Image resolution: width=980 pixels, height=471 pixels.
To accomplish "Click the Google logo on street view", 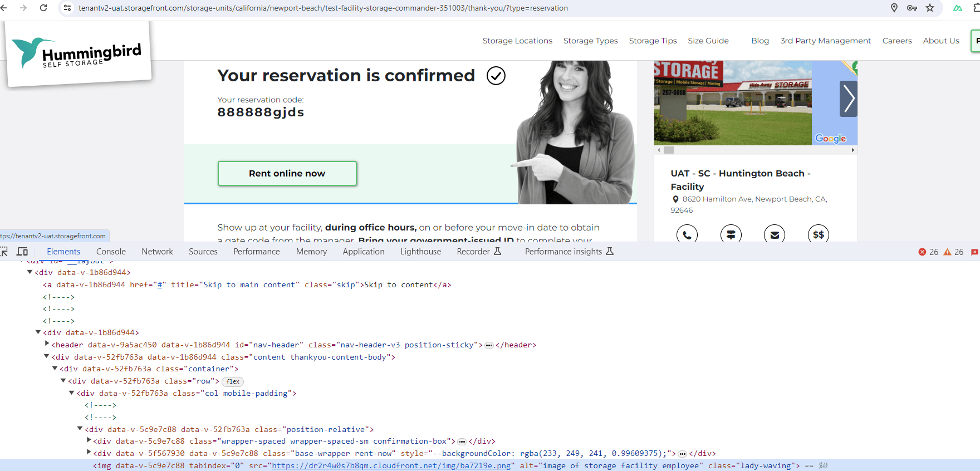I will [x=830, y=138].
